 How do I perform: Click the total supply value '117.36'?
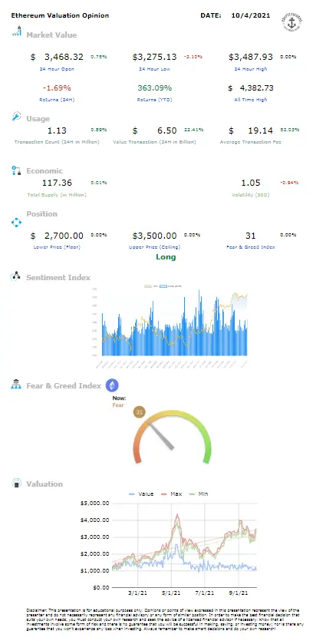coord(57,183)
